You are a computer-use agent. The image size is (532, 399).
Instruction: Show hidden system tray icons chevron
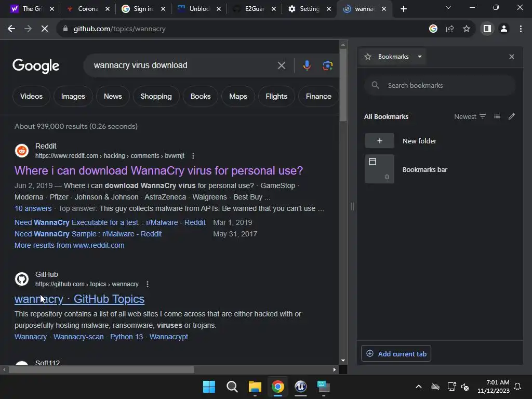click(419, 387)
